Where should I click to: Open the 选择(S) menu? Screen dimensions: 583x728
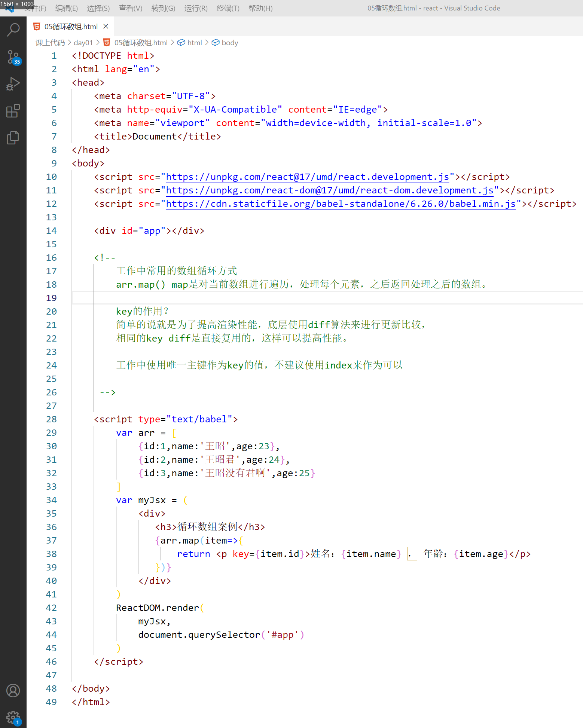click(98, 8)
